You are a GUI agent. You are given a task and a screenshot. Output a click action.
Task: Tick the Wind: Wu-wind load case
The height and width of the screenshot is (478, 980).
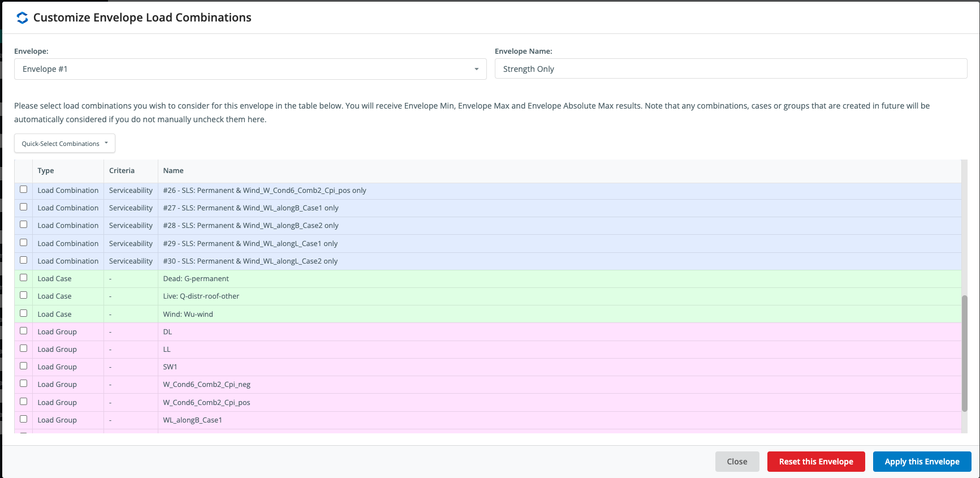coord(24,313)
